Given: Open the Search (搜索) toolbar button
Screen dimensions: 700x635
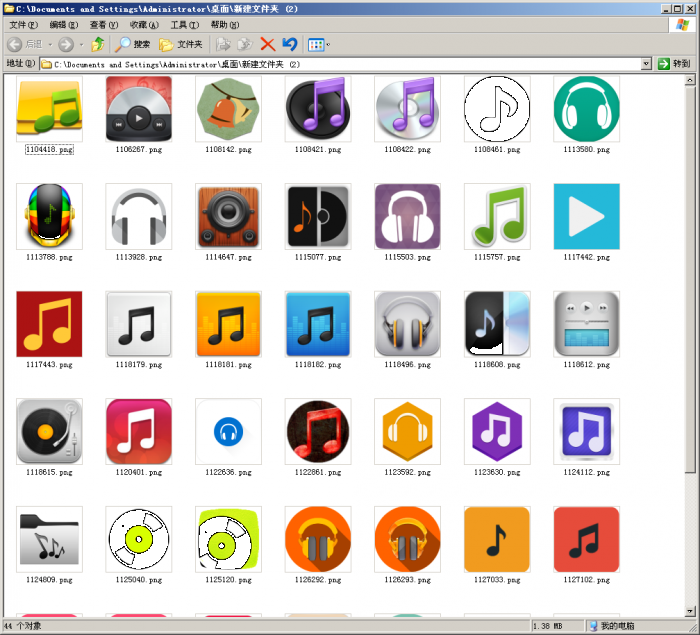Looking at the screenshot, I should pyautogui.click(x=133, y=44).
